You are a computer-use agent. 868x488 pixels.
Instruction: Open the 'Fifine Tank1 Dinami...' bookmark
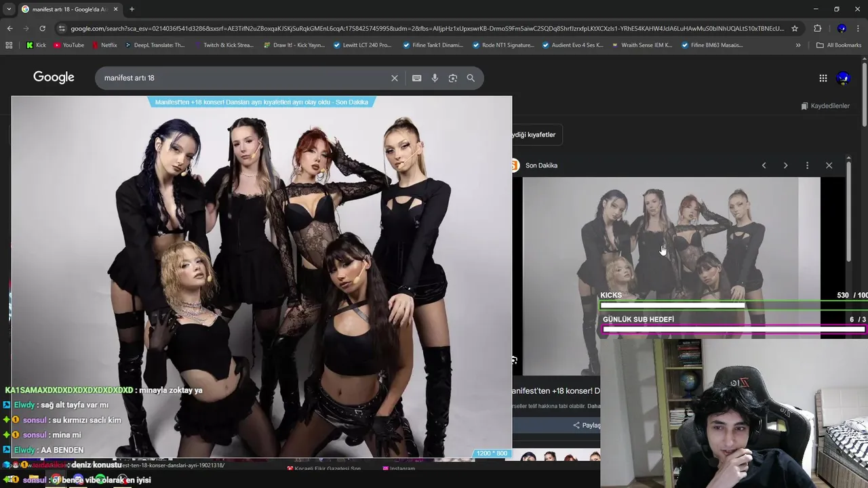(433, 45)
